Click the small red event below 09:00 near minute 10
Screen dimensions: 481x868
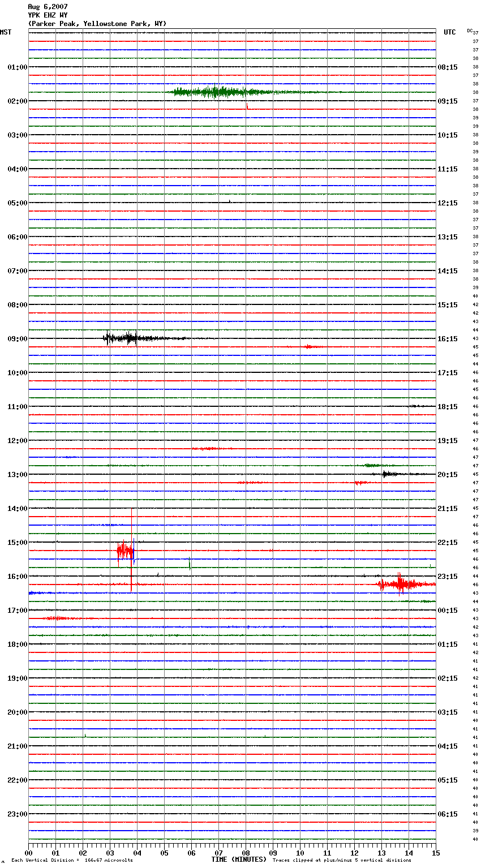tap(310, 347)
